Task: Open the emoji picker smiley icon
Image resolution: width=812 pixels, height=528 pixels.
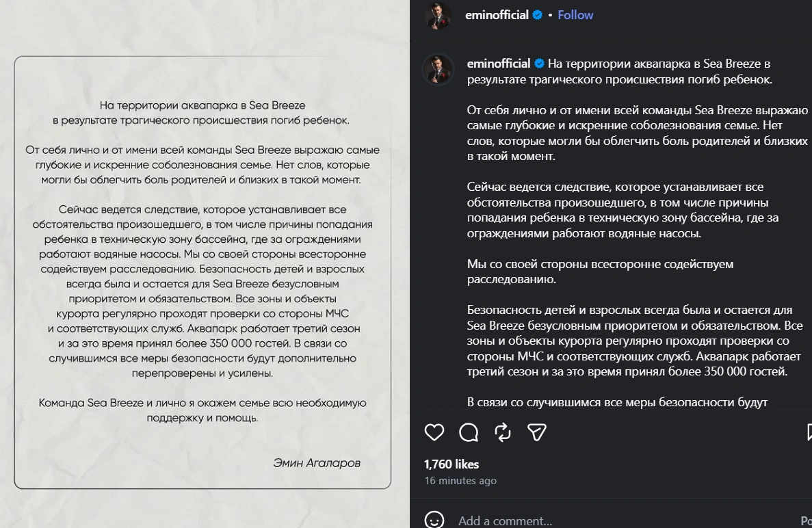Action: (434, 520)
